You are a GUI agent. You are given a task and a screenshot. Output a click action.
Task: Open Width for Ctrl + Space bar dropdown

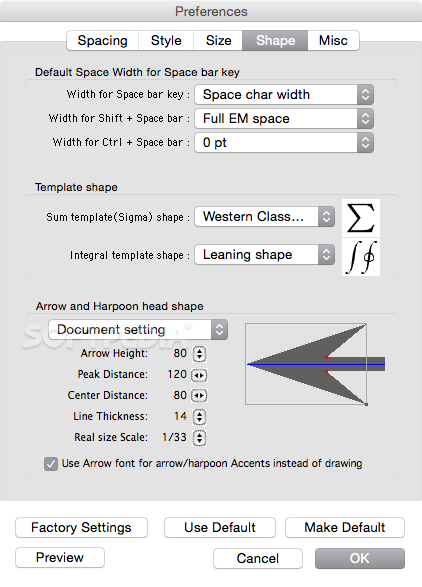284,142
